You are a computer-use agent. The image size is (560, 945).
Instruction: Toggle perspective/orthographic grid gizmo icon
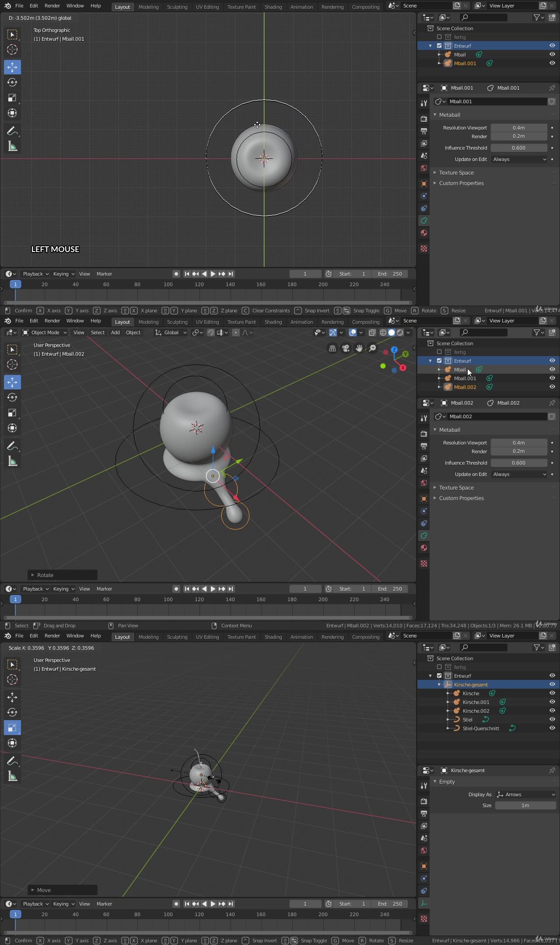[332, 348]
